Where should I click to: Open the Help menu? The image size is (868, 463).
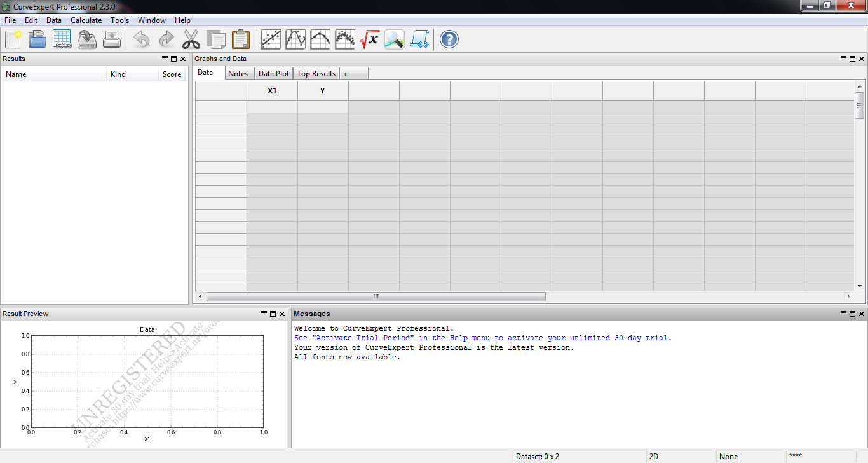click(183, 20)
